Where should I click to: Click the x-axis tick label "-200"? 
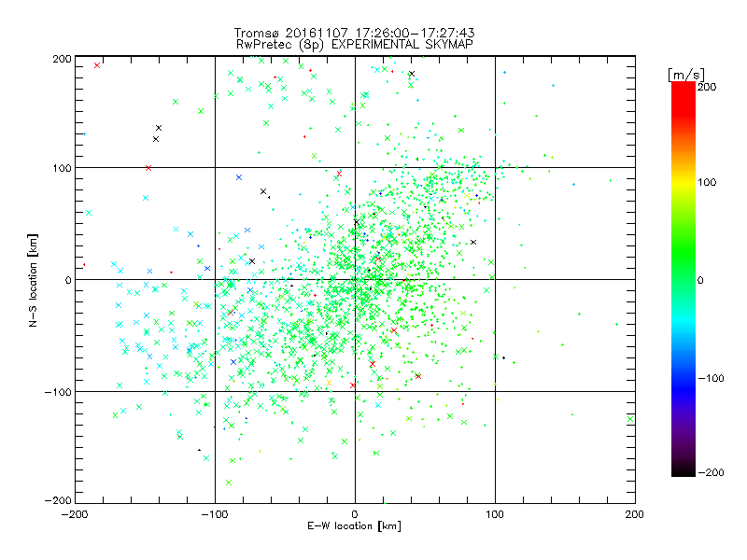[x=75, y=514]
